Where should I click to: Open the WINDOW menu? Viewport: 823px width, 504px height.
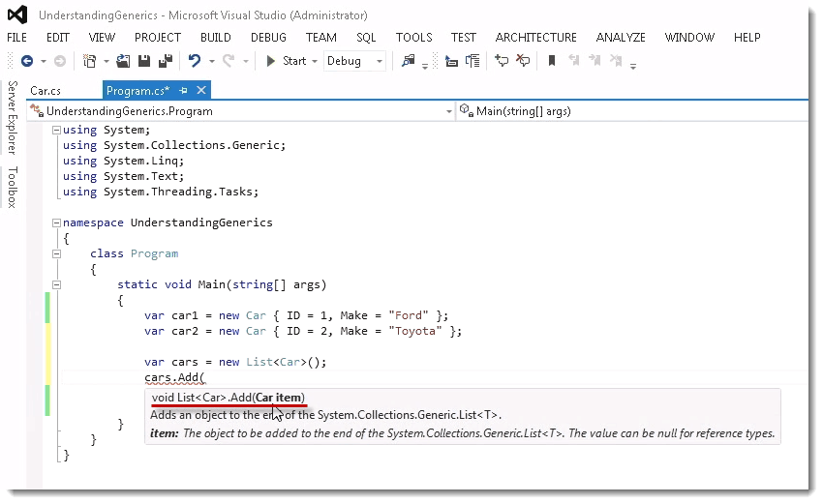point(689,37)
